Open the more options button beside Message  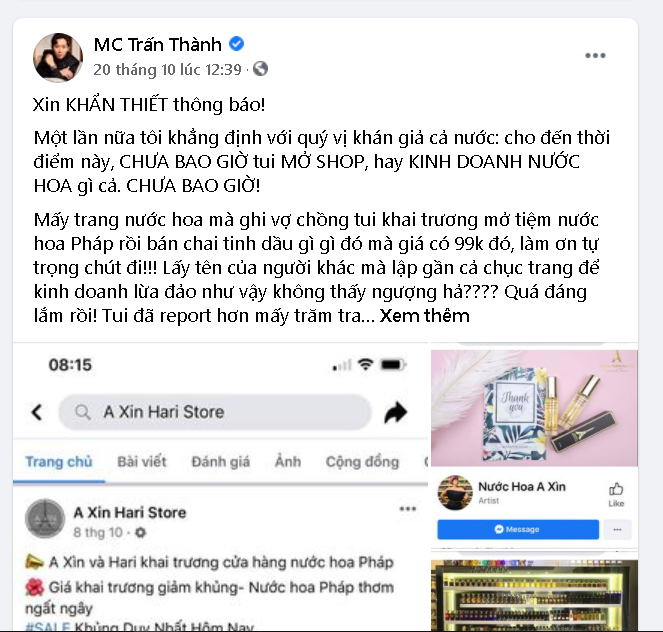pyautogui.click(x=617, y=529)
